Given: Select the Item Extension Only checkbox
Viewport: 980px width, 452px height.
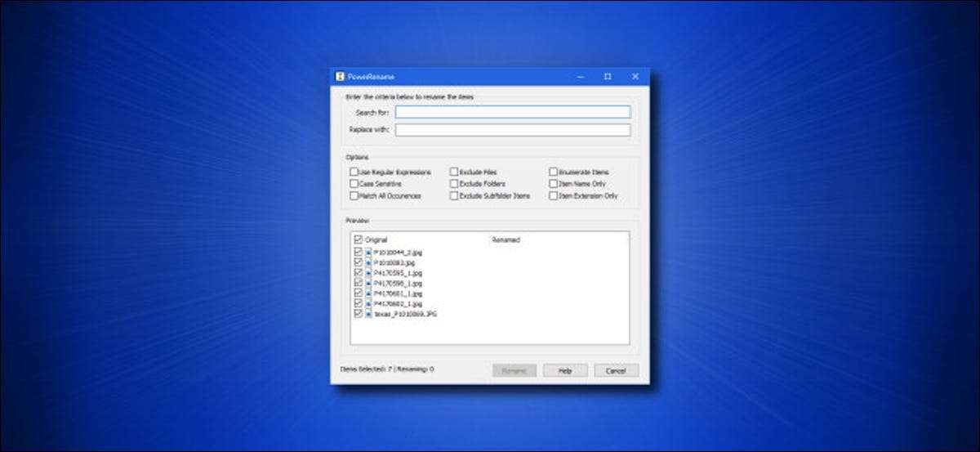Looking at the screenshot, I should click(x=554, y=196).
